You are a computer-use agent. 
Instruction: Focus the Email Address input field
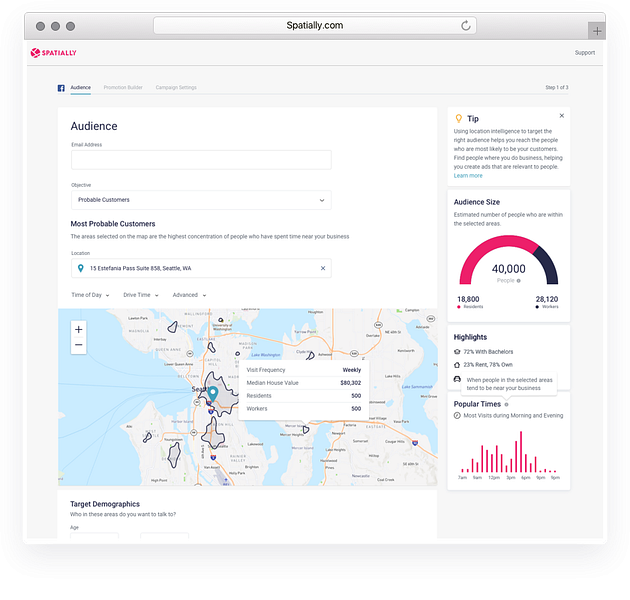point(201,160)
